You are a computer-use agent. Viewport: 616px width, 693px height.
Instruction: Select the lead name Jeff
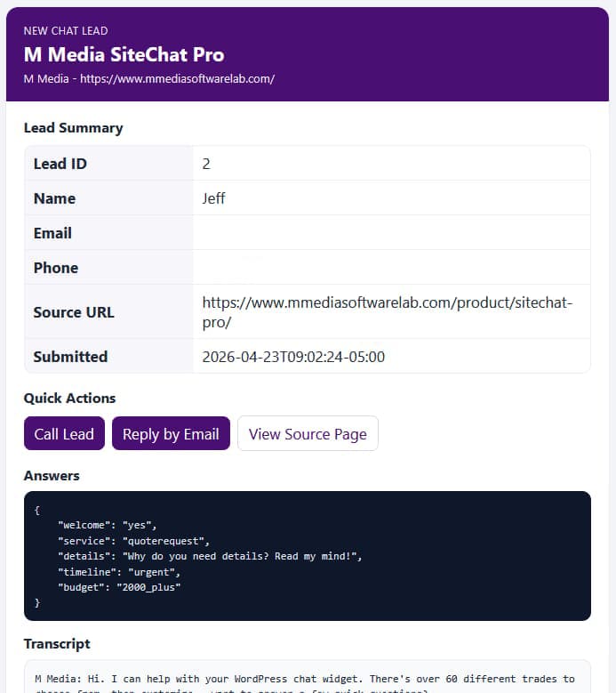[213, 198]
